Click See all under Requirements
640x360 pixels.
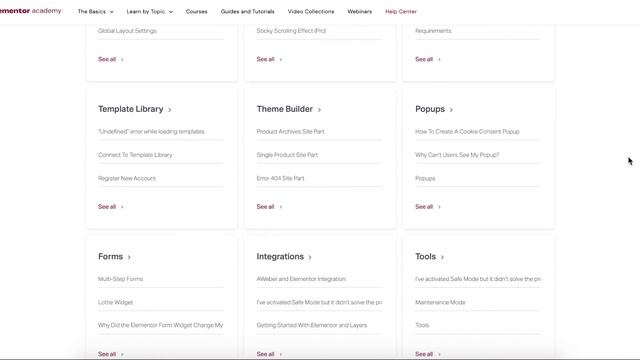(428, 59)
